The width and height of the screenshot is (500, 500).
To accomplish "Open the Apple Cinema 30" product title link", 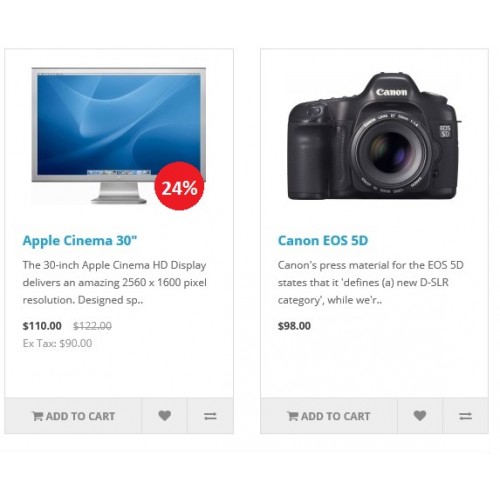I will [80, 241].
